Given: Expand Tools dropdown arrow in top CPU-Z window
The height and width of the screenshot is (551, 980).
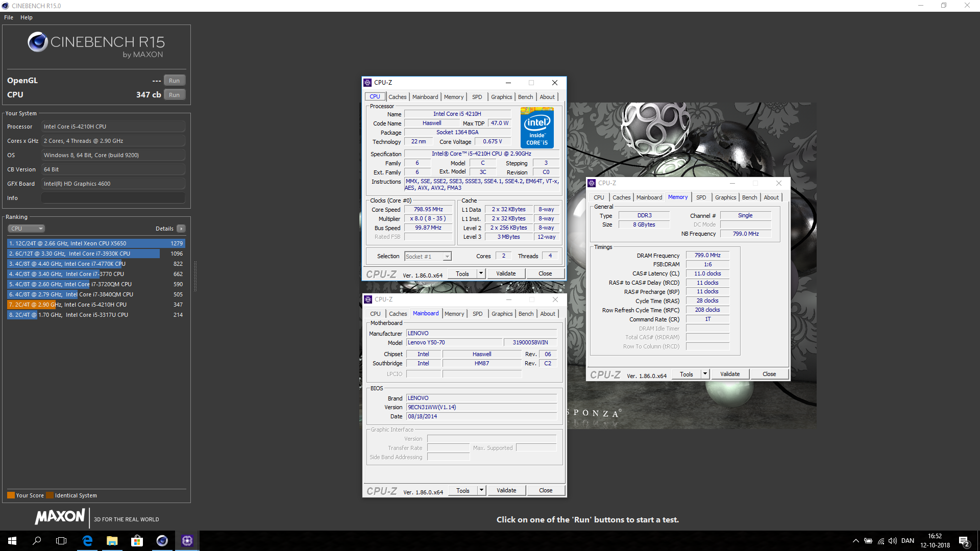Looking at the screenshot, I should (481, 274).
